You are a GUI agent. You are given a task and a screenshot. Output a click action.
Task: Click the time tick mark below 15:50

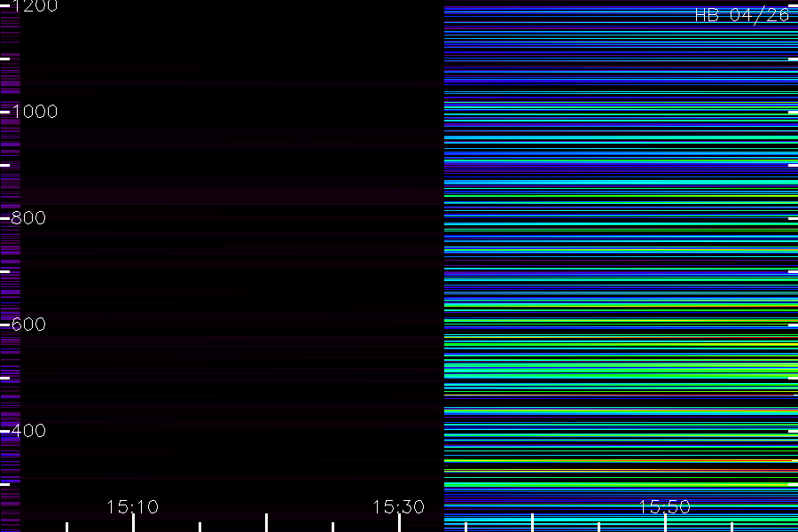(x=665, y=523)
